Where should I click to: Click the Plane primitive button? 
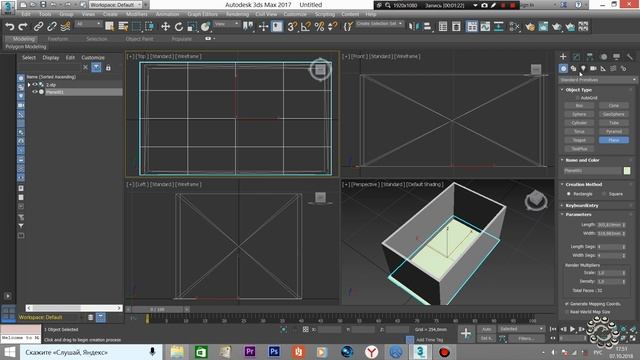614,140
